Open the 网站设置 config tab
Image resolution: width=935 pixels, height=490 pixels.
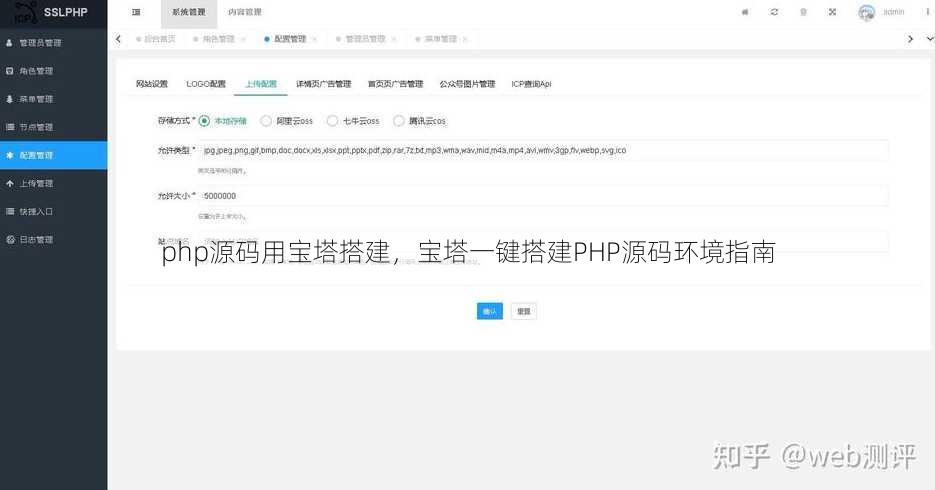[152, 84]
